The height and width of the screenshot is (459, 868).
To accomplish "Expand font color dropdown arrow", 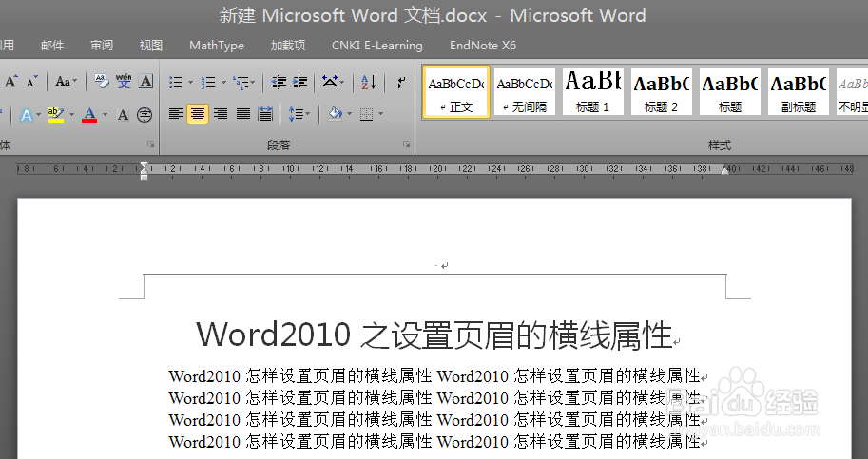I will click(x=105, y=114).
